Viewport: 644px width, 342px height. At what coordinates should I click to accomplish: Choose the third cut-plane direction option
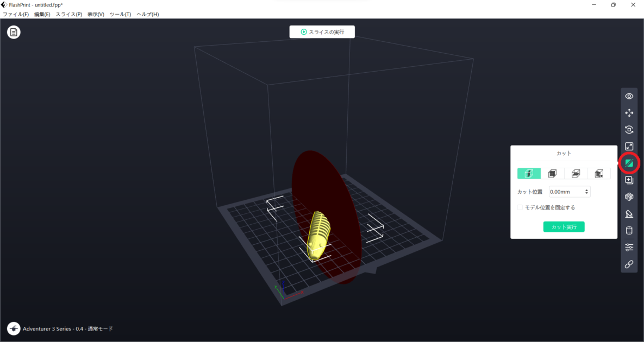pos(576,174)
